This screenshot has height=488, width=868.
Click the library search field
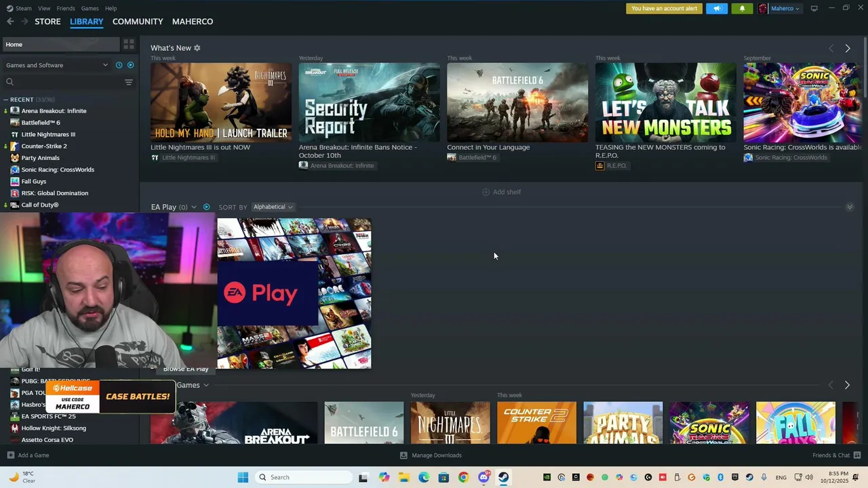[x=61, y=82]
